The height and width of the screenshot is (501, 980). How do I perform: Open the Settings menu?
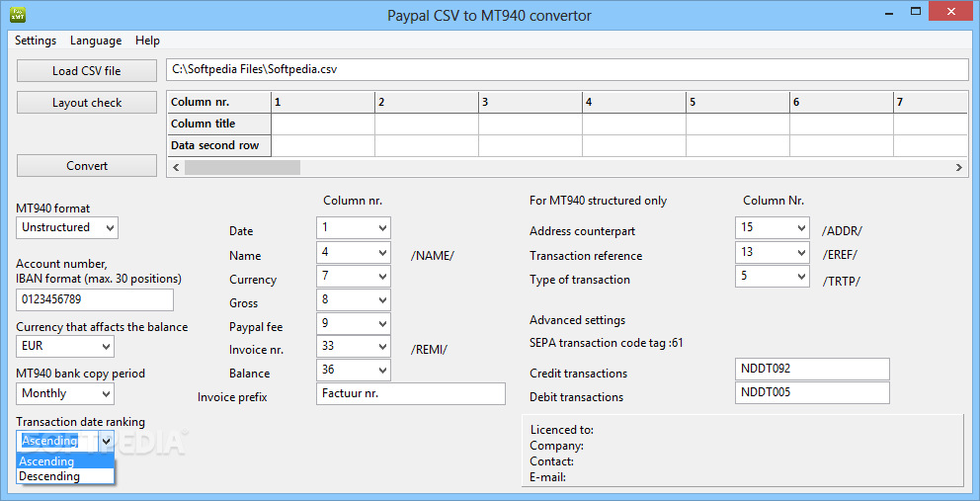(x=36, y=41)
